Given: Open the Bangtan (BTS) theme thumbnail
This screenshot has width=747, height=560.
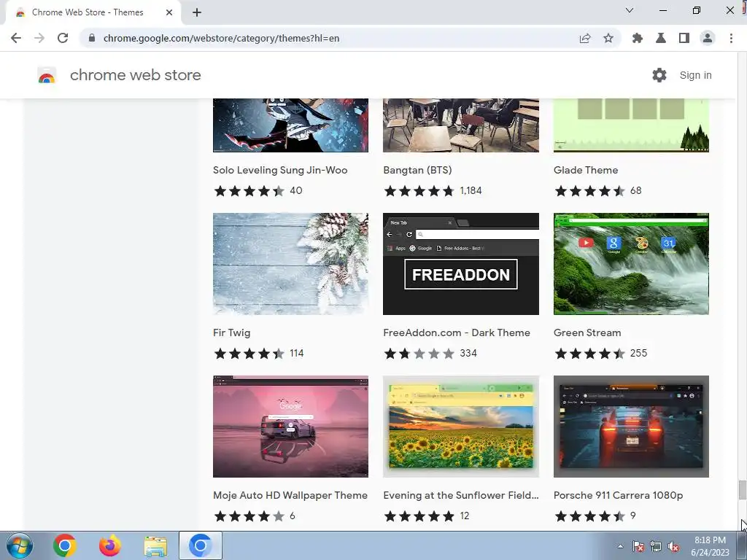Looking at the screenshot, I should (x=461, y=125).
